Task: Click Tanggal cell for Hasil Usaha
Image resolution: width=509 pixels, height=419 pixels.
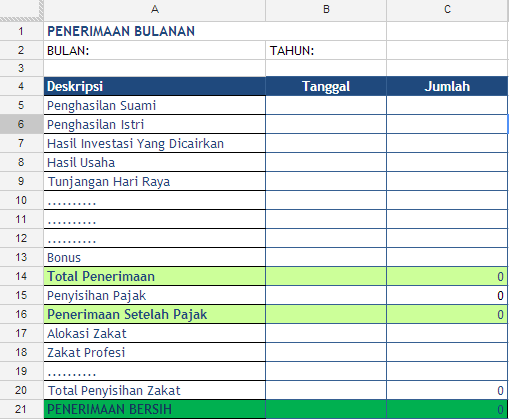Action: coord(326,162)
